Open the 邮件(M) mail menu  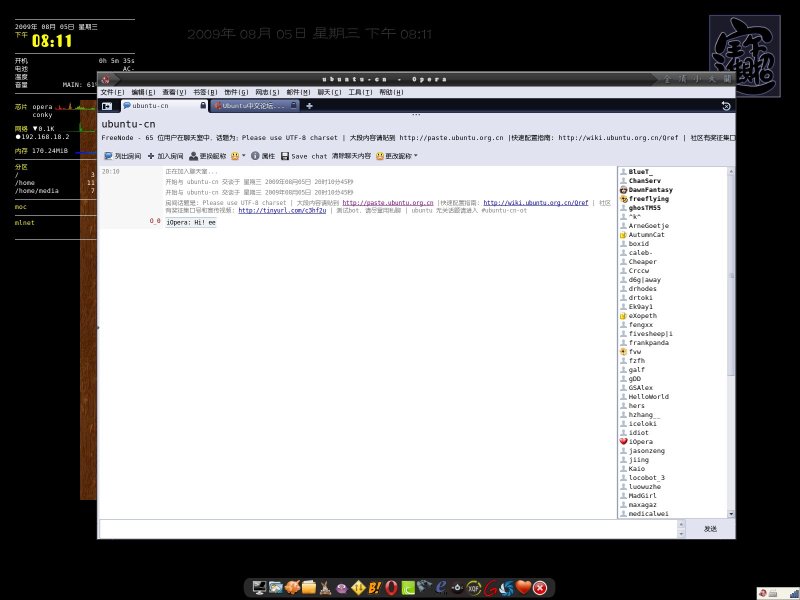click(298, 92)
